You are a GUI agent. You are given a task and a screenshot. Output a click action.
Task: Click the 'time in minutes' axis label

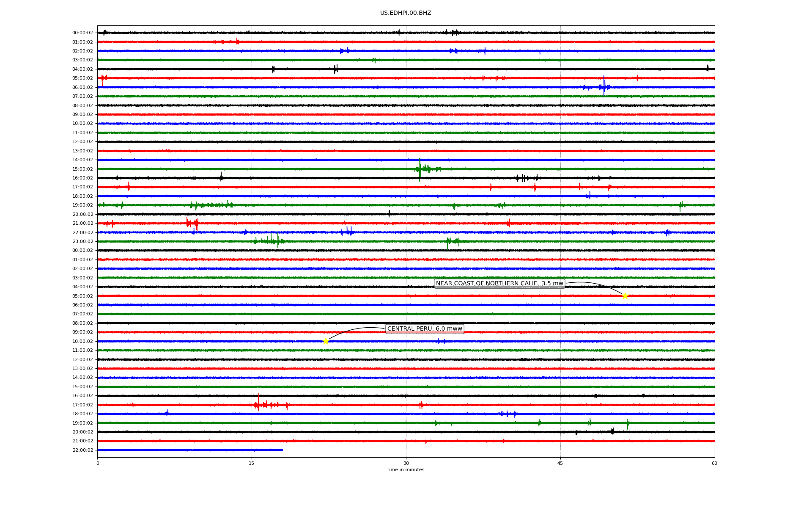tap(406, 469)
